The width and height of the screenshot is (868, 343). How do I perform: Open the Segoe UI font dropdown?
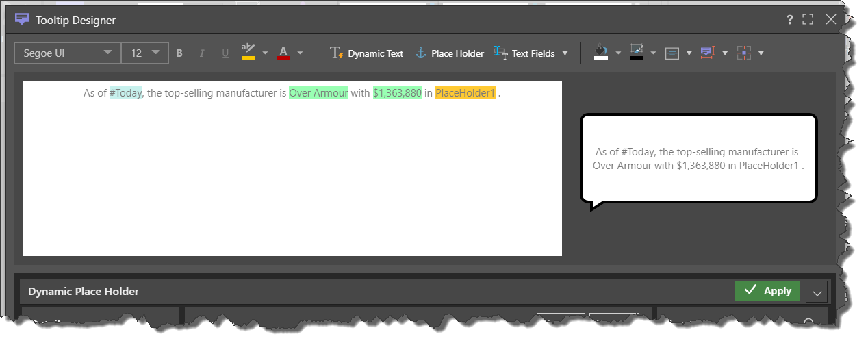click(x=67, y=53)
